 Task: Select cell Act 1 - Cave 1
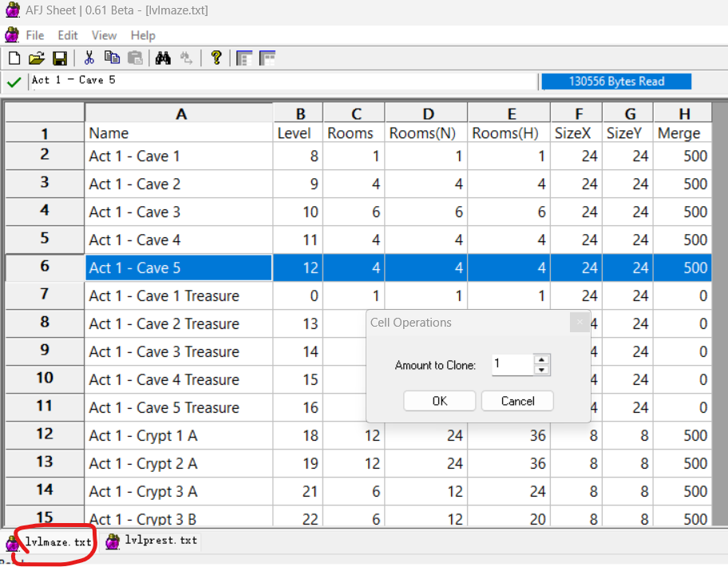180,156
